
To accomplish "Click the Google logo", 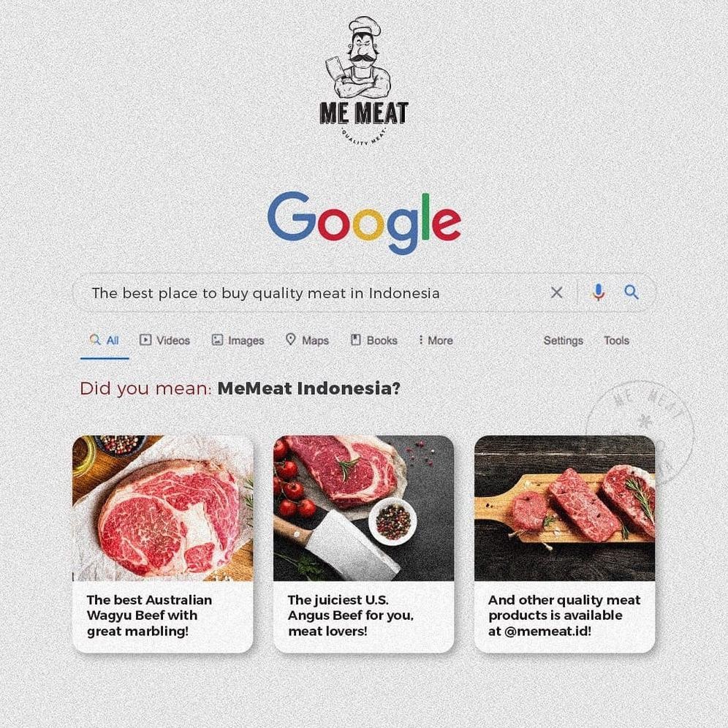I will (x=365, y=223).
